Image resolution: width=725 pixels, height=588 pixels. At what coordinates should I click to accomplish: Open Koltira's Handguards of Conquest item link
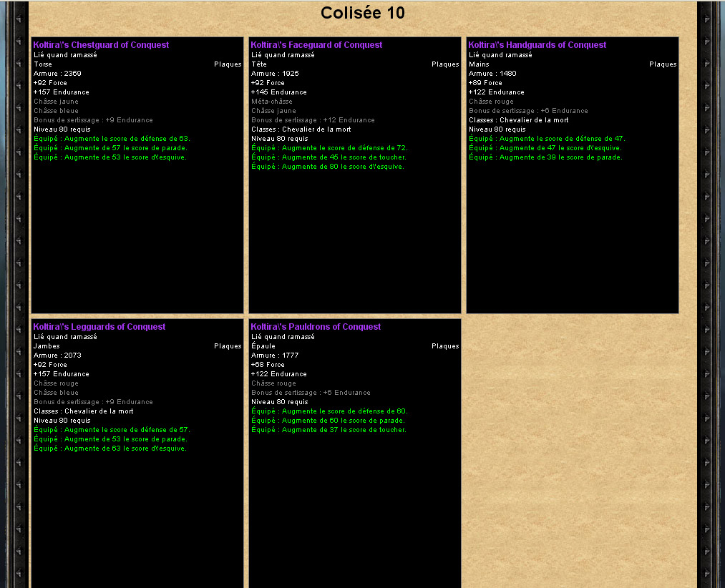pos(537,45)
